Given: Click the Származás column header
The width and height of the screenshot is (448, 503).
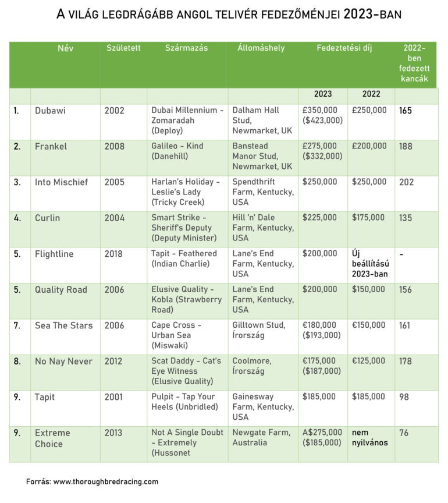Looking at the screenshot, I should [186, 48].
